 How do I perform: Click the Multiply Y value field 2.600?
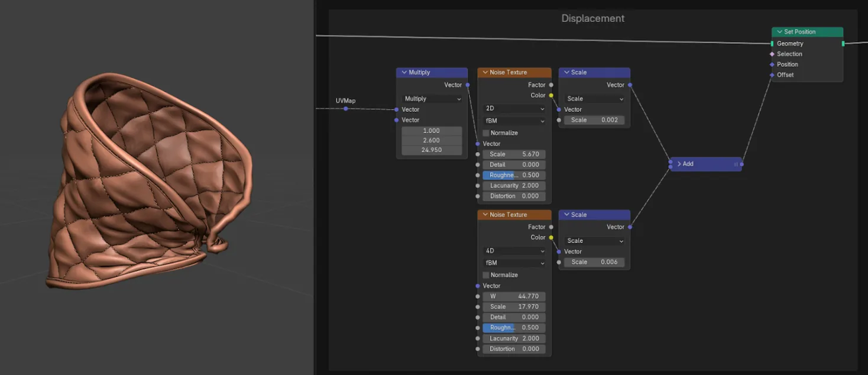432,140
